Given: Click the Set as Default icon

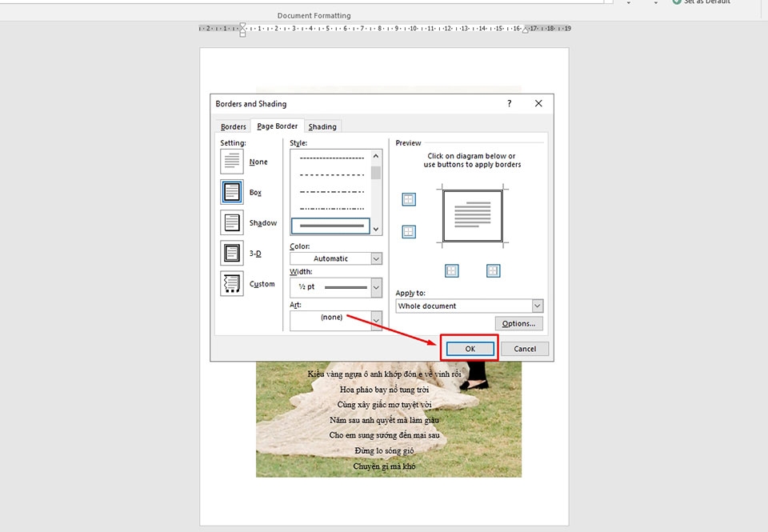Looking at the screenshot, I should (x=676, y=2).
